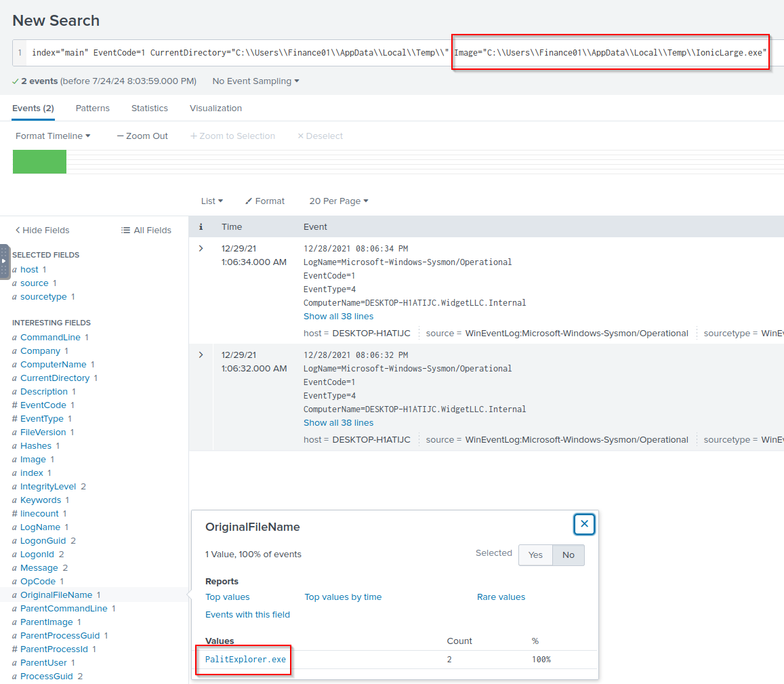Open the 20 Per Page dropdown
Screen dimensions: 784x684
tap(339, 201)
